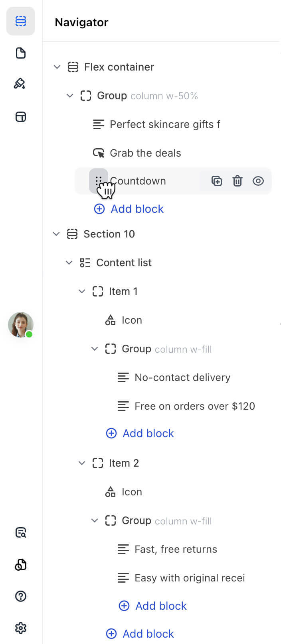Collapse the Content list node
The image size is (281, 644).
(69, 263)
